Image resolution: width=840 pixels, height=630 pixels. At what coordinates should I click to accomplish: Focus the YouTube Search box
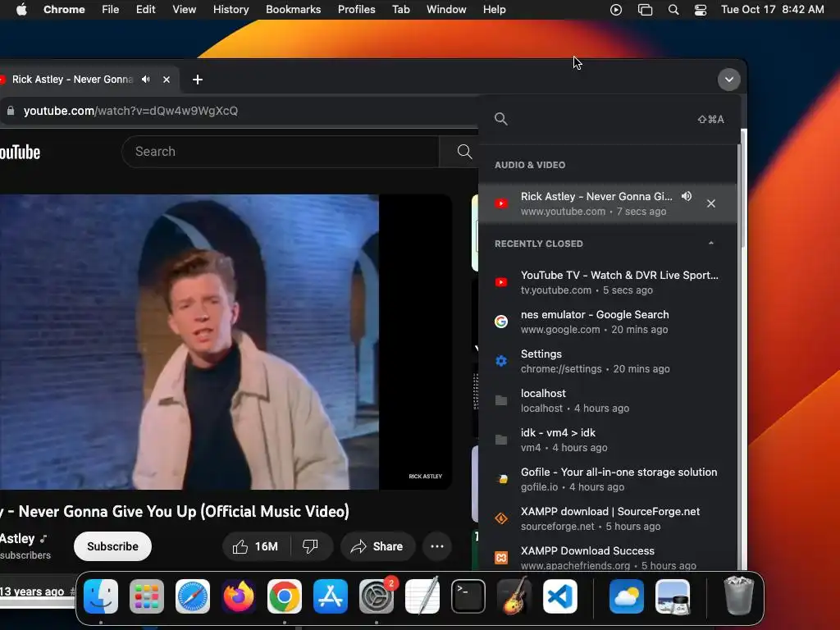tap(281, 152)
